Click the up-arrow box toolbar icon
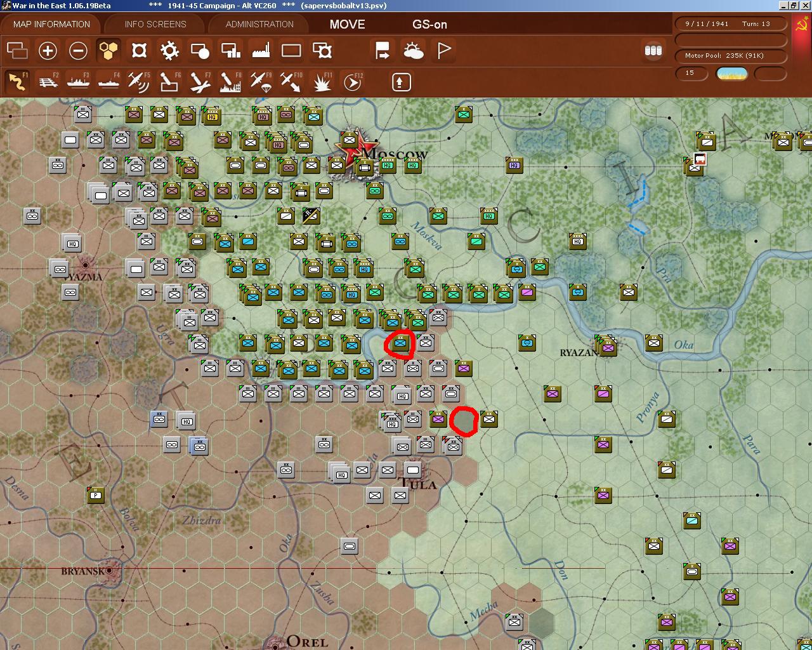812x650 pixels. (401, 82)
